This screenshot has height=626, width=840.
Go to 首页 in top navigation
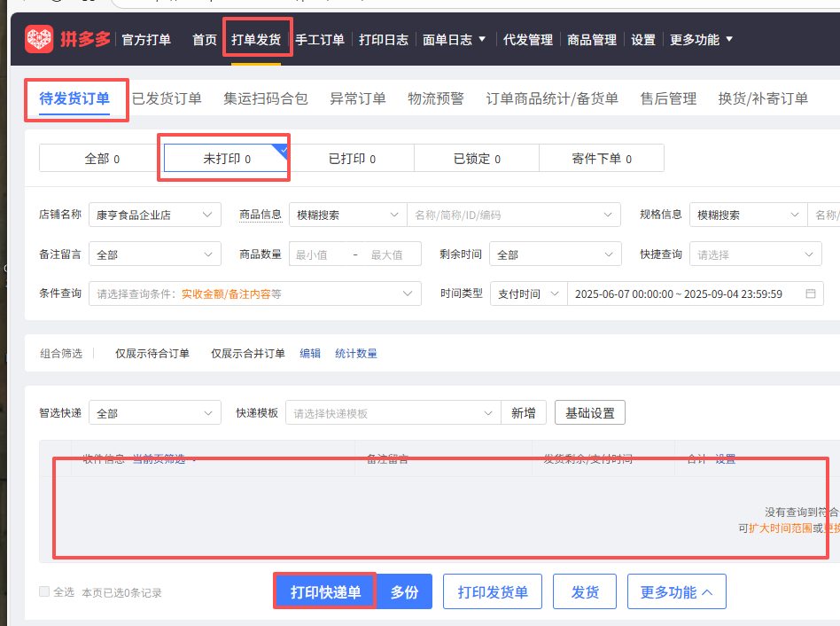205,40
